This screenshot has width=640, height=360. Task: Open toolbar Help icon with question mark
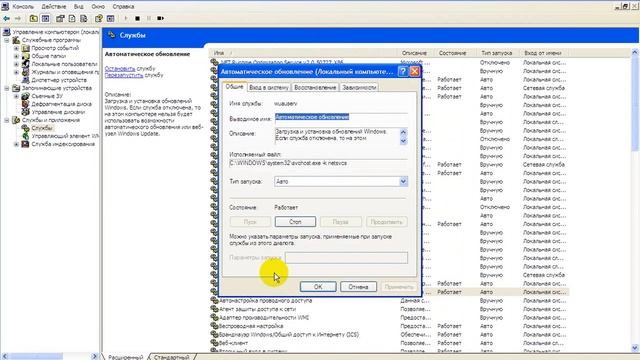coord(99,18)
